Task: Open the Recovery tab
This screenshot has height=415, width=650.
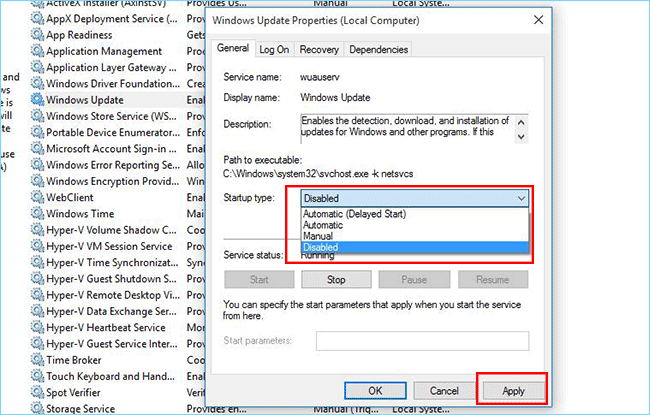Action: 319,49
